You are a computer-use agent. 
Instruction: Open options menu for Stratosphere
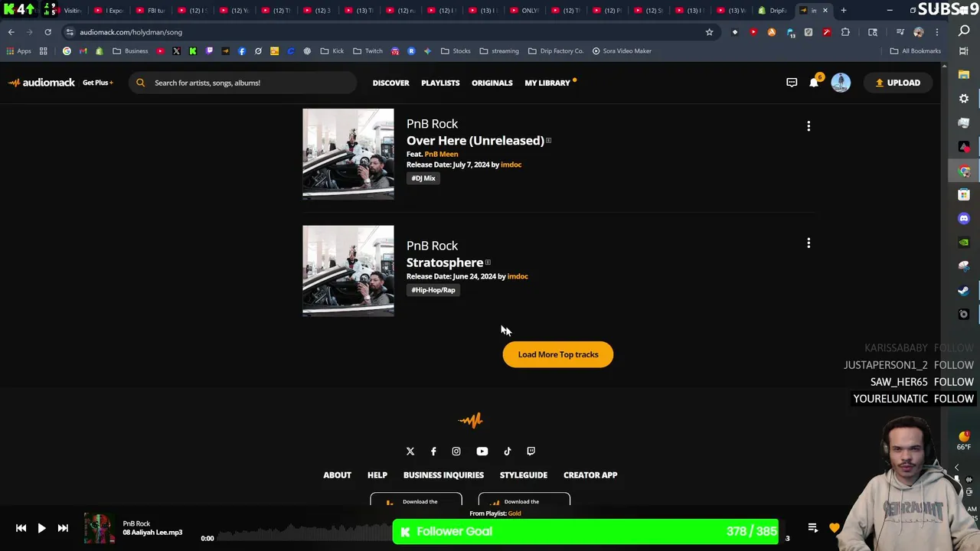point(808,243)
